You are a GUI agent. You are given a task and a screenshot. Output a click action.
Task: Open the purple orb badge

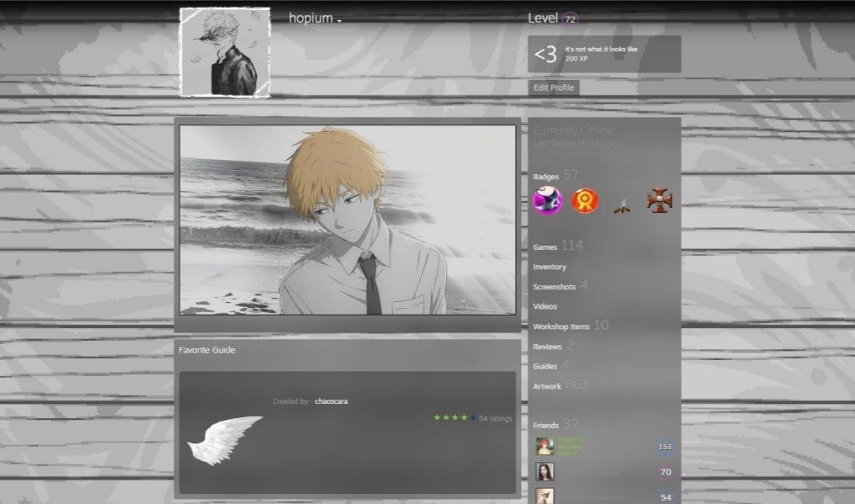click(548, 201)
